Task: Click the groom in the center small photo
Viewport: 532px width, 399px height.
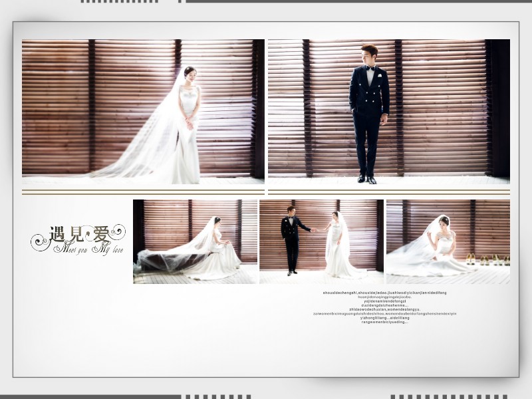Action: [x=291, y=239]
